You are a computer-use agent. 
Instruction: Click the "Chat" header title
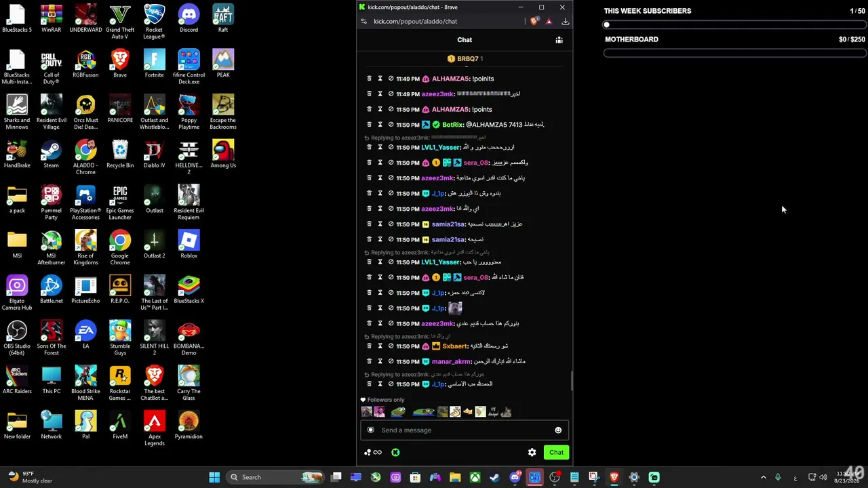[x=465, y=40]
